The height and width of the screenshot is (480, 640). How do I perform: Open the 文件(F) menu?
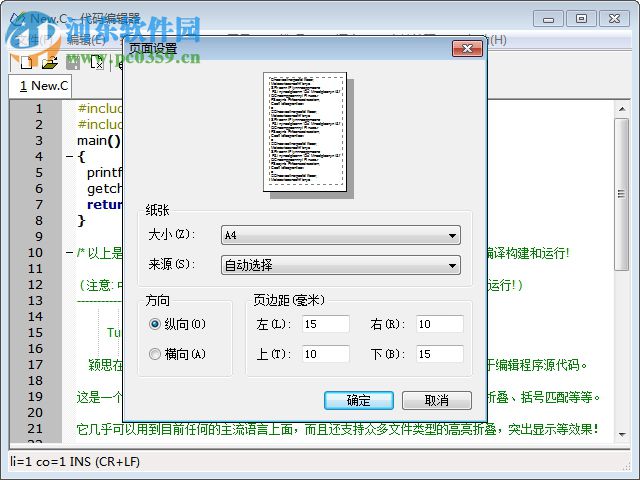point(34,40)
